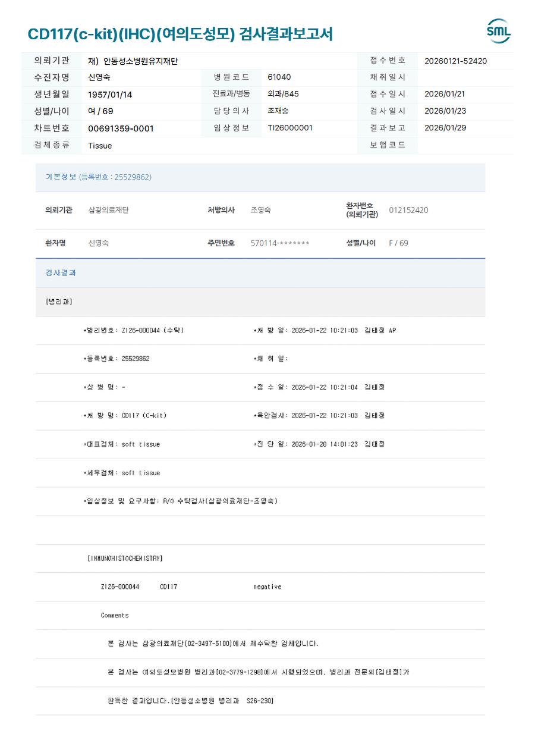535x756 pixels.
Task: Click the 결과보고 date 2026/01/29
Action: tap(445, 127)
